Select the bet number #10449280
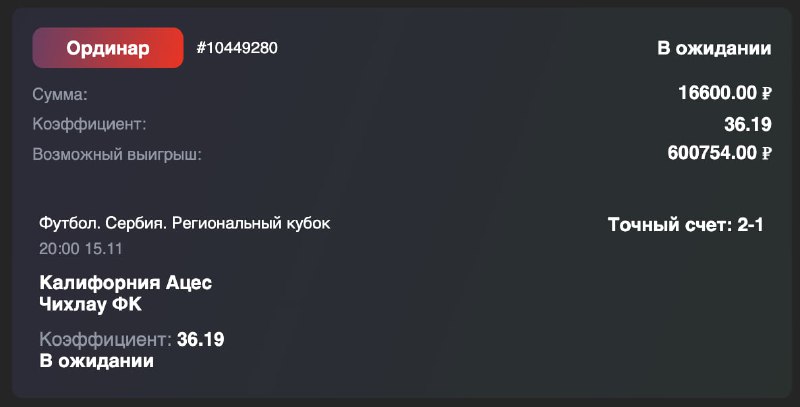 pyautogui.click(x=237, y=48)
